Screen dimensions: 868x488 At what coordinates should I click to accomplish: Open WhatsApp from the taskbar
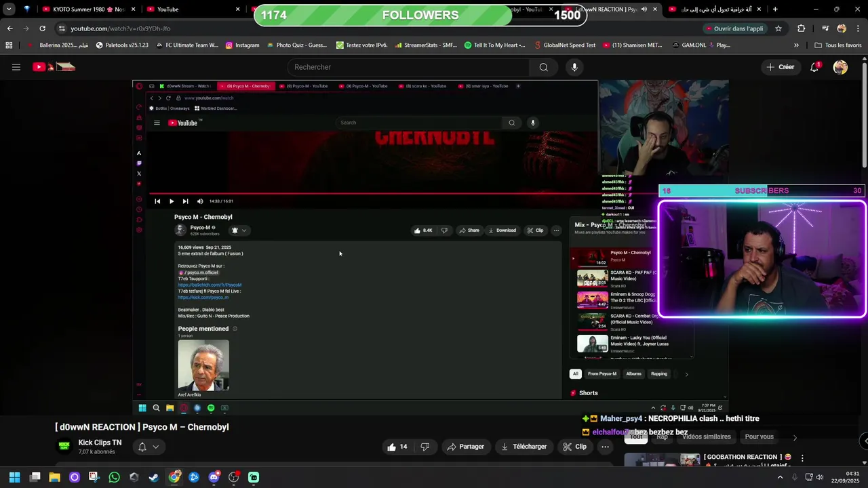114,477
